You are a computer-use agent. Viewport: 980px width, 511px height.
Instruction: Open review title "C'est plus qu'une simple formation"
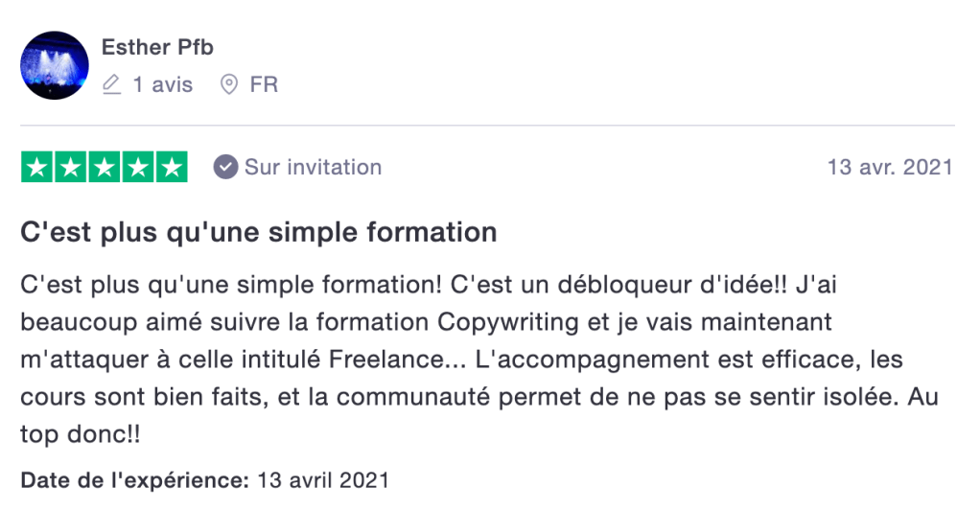point(259,232)
